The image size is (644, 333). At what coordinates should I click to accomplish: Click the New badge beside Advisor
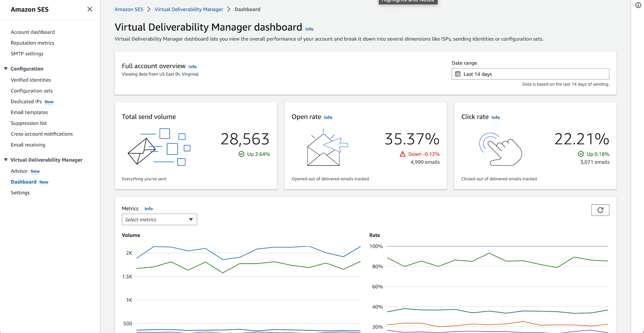(x=35, y=172)
